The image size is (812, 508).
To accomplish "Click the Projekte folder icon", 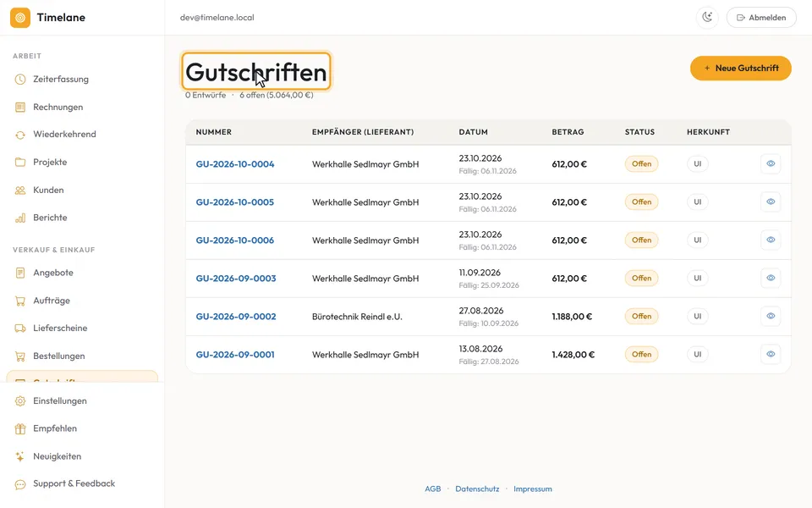I will (20, 163).
